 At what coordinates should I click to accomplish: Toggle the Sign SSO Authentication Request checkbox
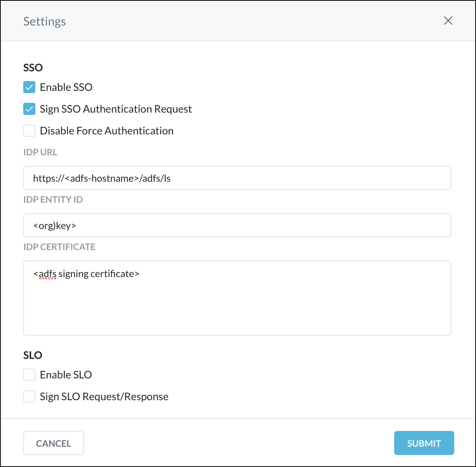(x=29, y=109)
